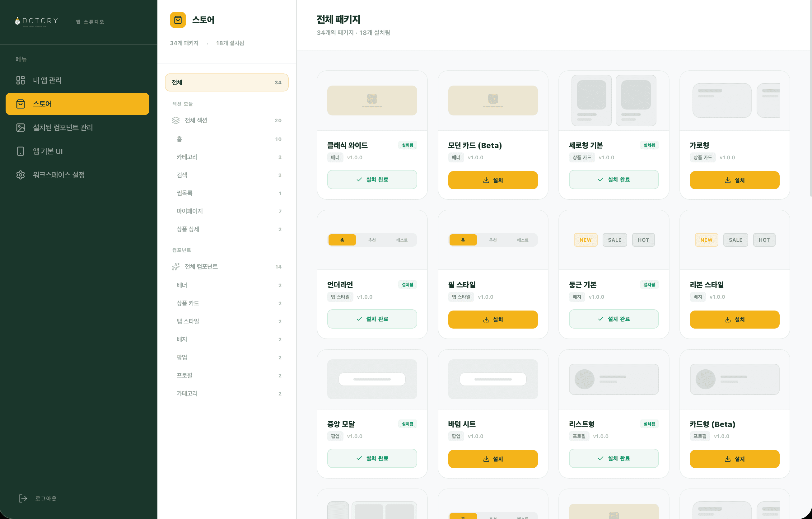812x519 pixels.
Task: Click the 클래식 와이드 banner preview thumbnail
Action: click(x=372, y=101)
